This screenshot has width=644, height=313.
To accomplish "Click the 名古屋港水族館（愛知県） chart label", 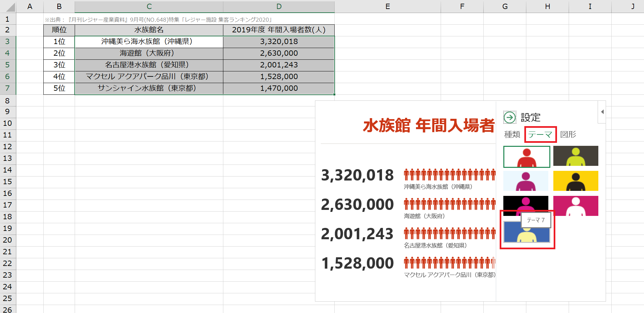I will point(435,246).
